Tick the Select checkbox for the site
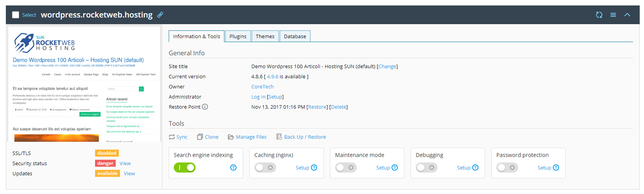644x194 pixels. tap(16, 15)
